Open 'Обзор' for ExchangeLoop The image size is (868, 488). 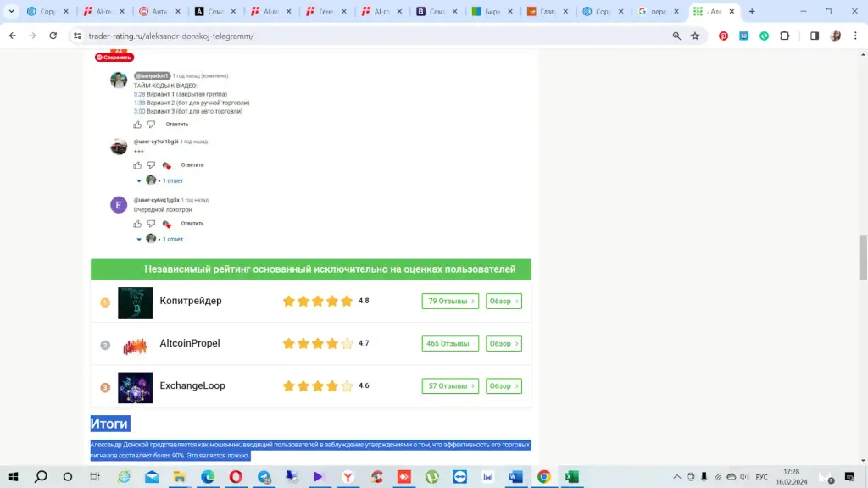click(x=504, y=386)
